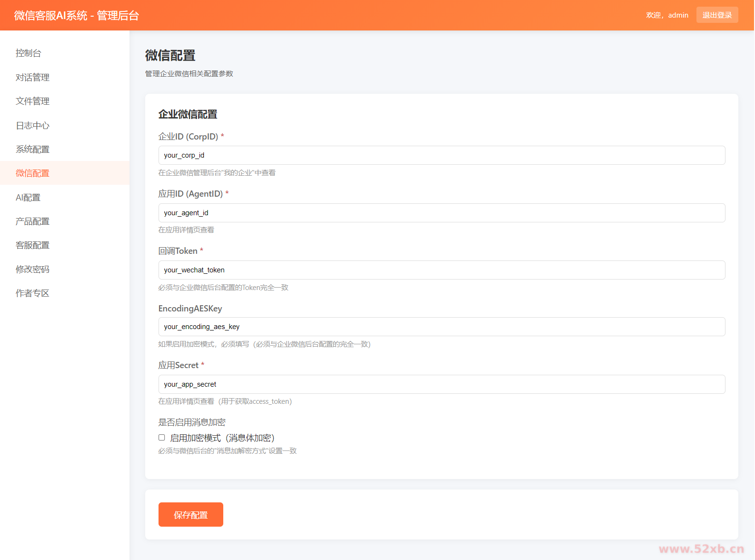The image size is (755, 560).
Task: Click the 应用ID AgentID text box
Action: (x=441, y=213)
